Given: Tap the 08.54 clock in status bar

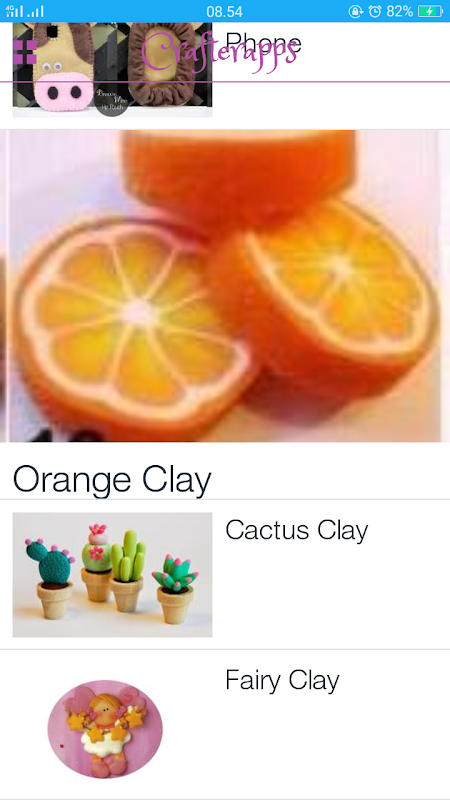Looking at the screenshot, I should (224, 11).
